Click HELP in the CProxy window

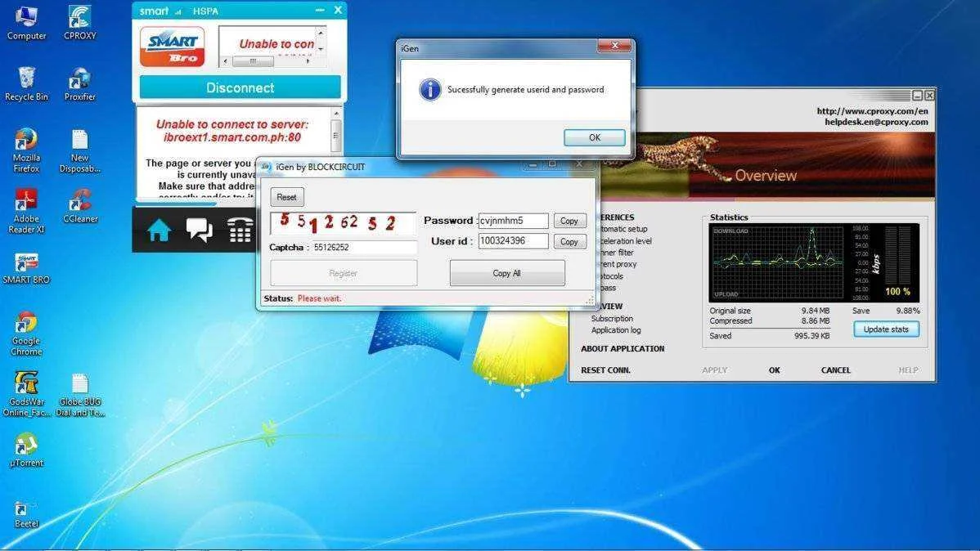pyautogui.click(x=908, y=370)
